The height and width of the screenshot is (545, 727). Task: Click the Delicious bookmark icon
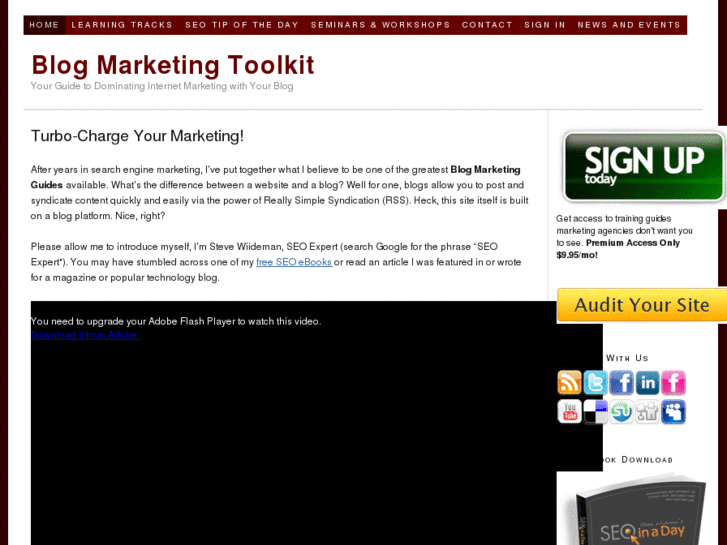(595, 411)
